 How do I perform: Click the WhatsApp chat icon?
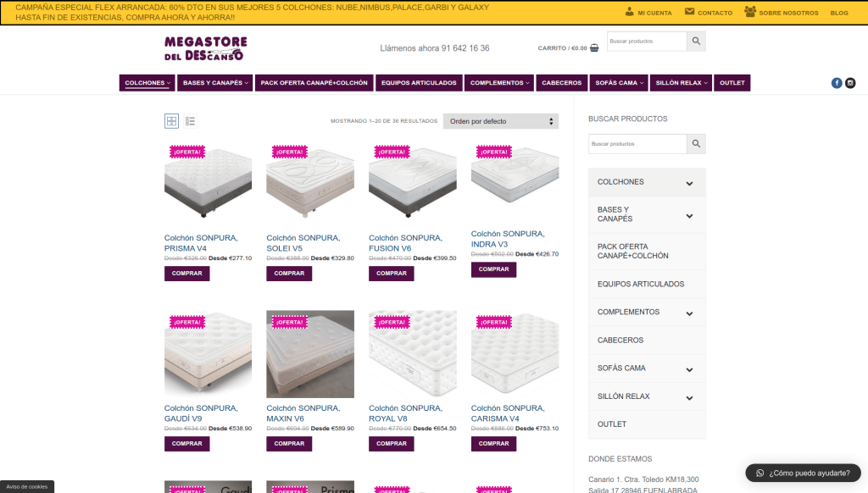(x=760, y=473)
